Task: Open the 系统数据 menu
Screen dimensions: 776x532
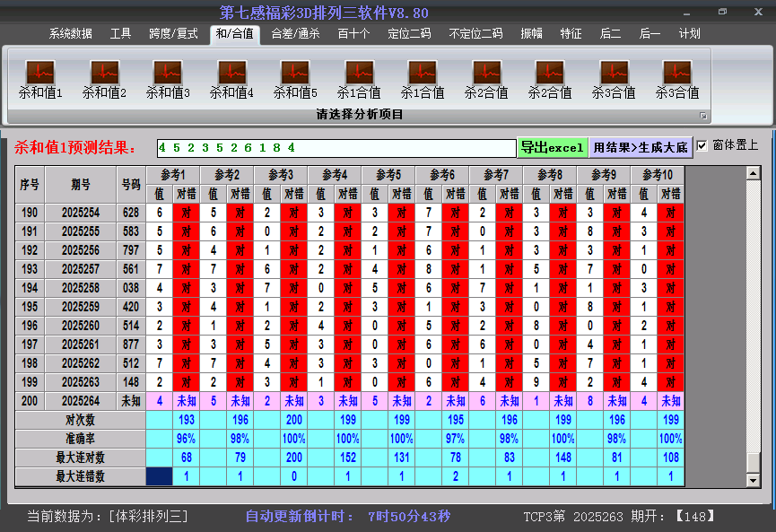Action: coord(69,33)
